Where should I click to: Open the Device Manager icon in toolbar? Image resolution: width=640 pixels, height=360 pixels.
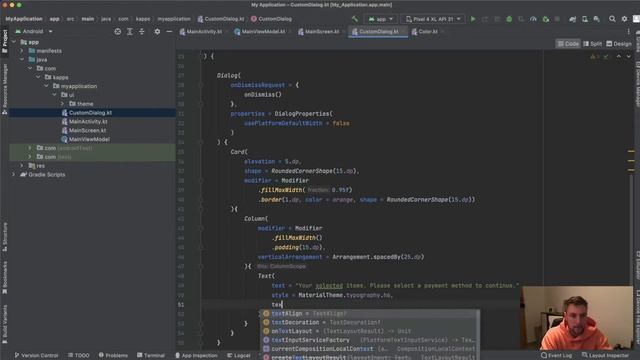pyautogui.click(x=584, y=19)
